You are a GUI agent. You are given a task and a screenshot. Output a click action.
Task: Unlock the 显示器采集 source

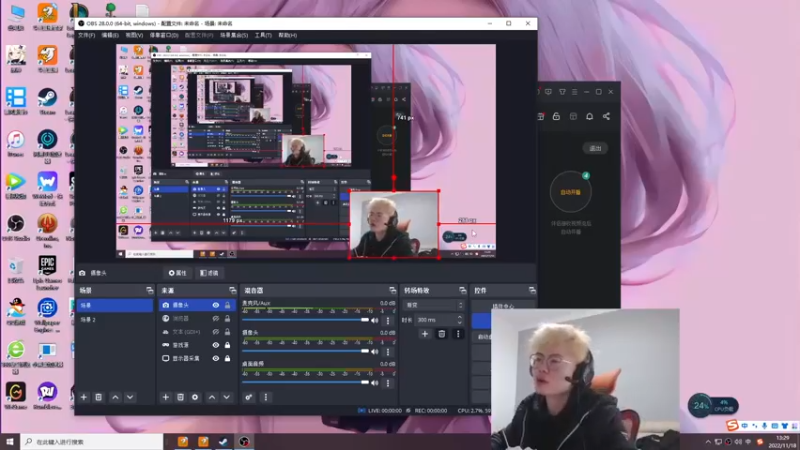[228, 358]
